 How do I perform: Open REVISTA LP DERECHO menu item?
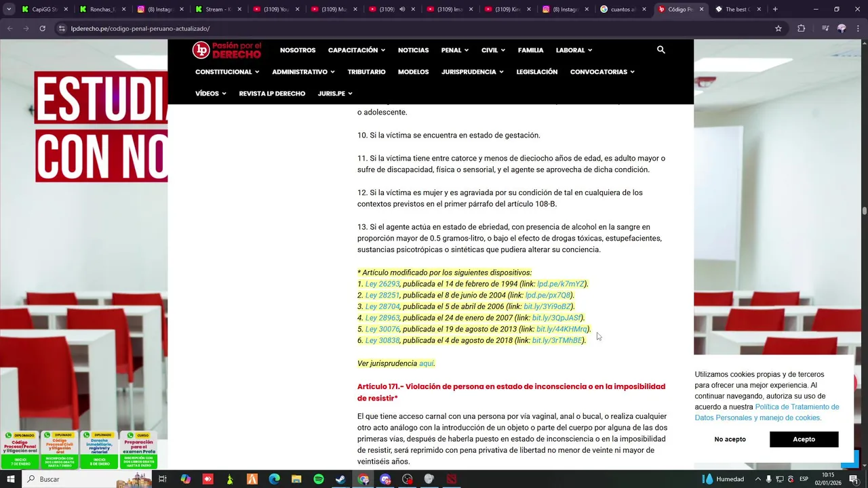click(x=272, y=94)
